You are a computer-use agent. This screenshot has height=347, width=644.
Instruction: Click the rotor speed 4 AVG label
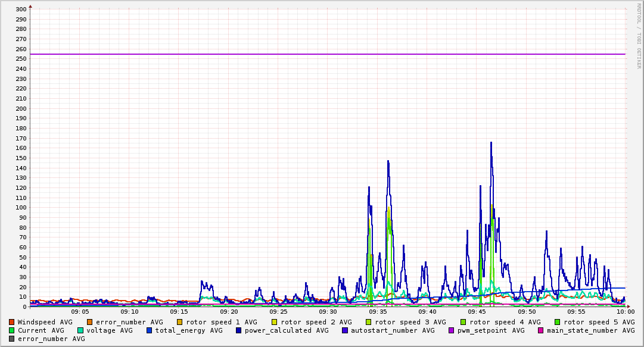505,322
